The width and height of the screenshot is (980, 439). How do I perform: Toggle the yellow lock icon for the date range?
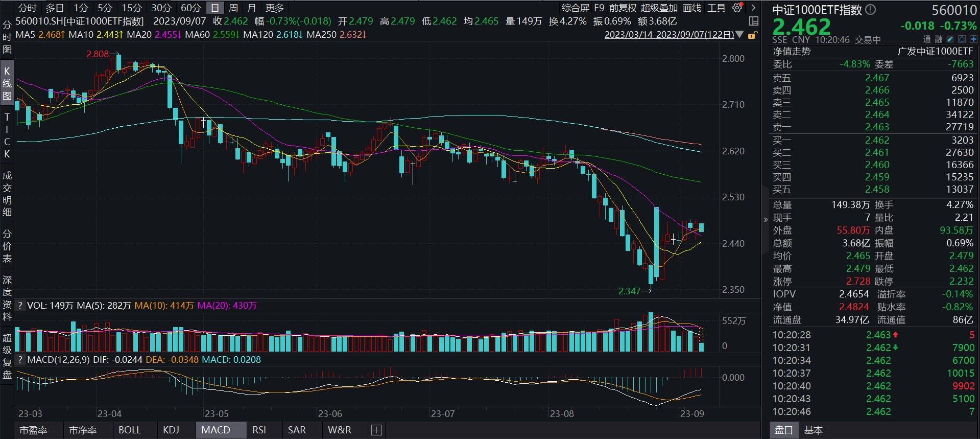pos(752,35)
